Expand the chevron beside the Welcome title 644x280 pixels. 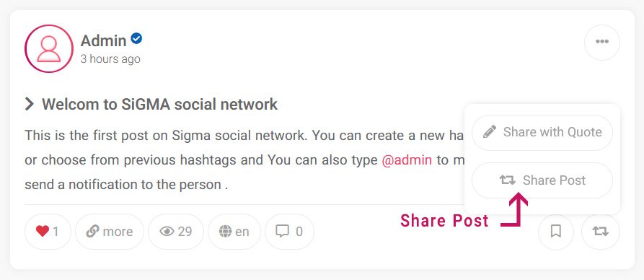point(29,104)
